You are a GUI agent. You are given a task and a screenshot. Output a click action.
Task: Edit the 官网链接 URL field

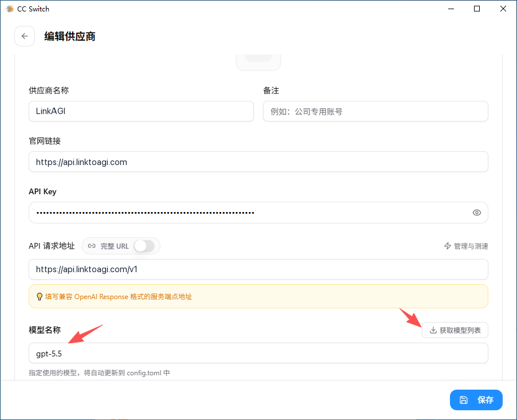[258, 162]
